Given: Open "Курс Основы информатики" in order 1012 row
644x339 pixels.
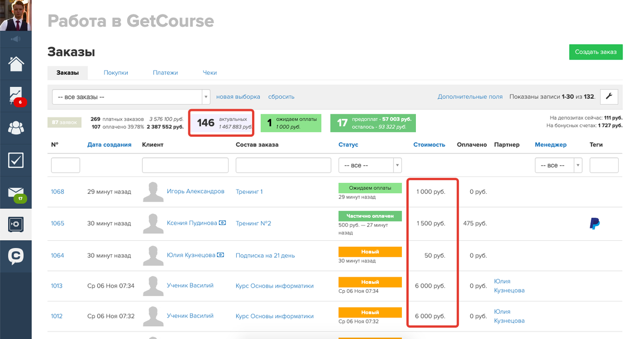Looking at the screenshot, I should (x=275, y=316).
